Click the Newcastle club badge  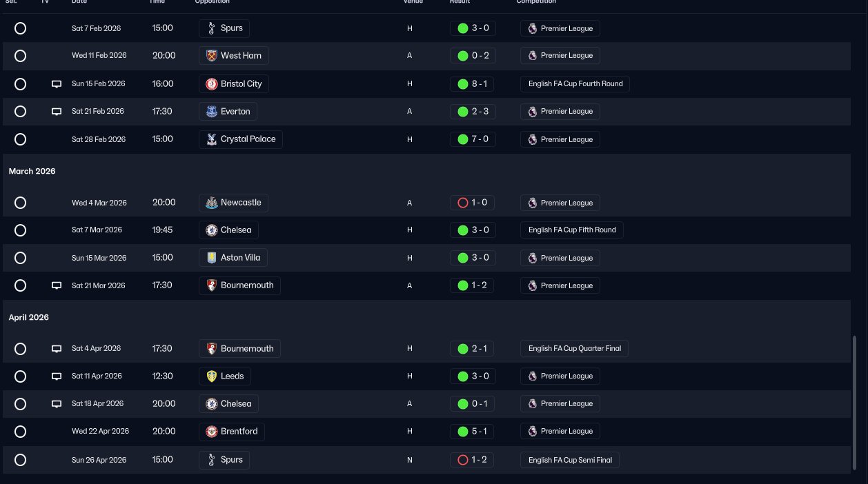(x=212, y=203)
